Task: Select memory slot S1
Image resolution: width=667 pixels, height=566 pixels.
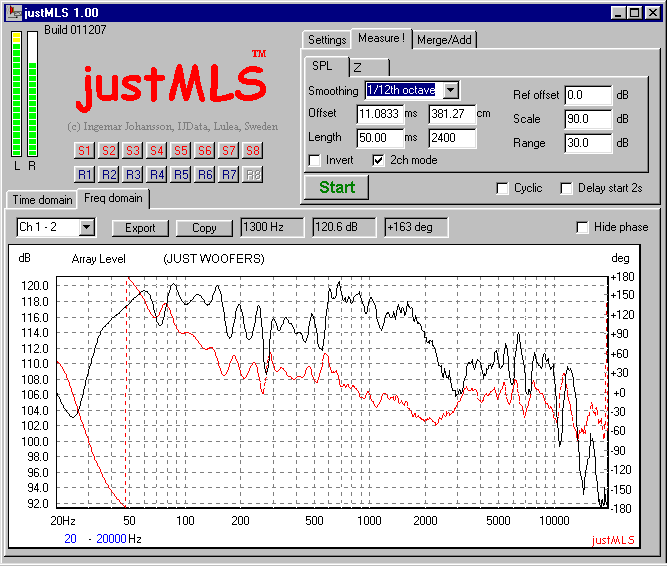Action: click(x=84, y=151)
